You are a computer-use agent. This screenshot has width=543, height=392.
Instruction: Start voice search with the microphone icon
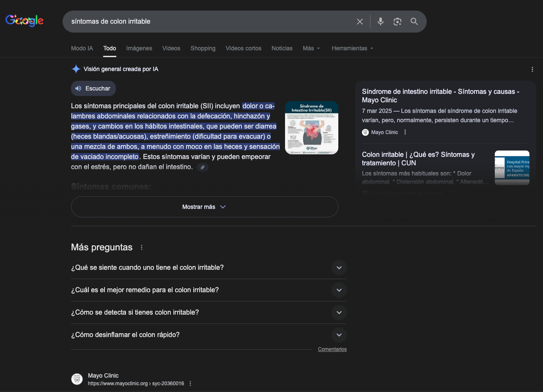pos(381,22)
